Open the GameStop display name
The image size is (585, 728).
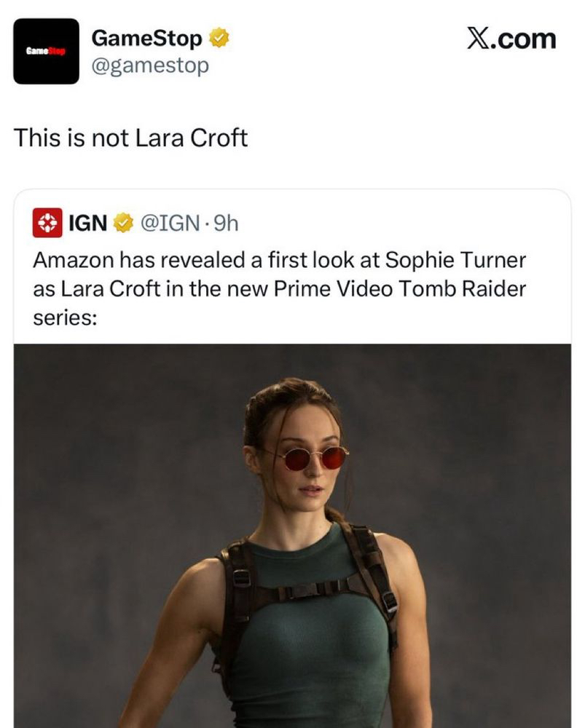tap(146, 37)
